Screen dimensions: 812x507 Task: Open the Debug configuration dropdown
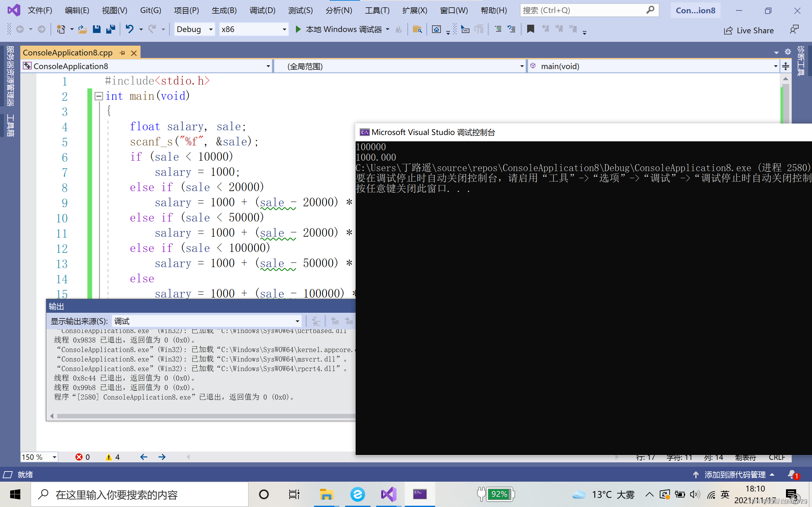tap(211, 29)
